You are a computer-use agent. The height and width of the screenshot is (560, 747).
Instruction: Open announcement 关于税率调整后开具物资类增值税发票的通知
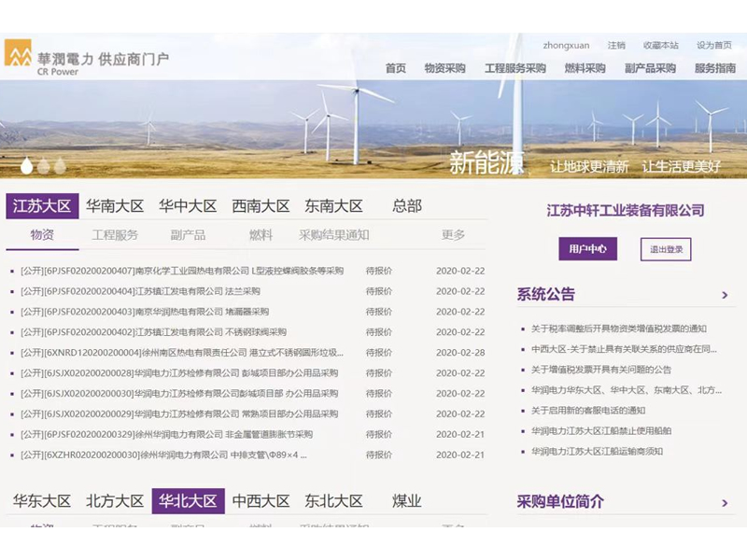coord(619,329)
